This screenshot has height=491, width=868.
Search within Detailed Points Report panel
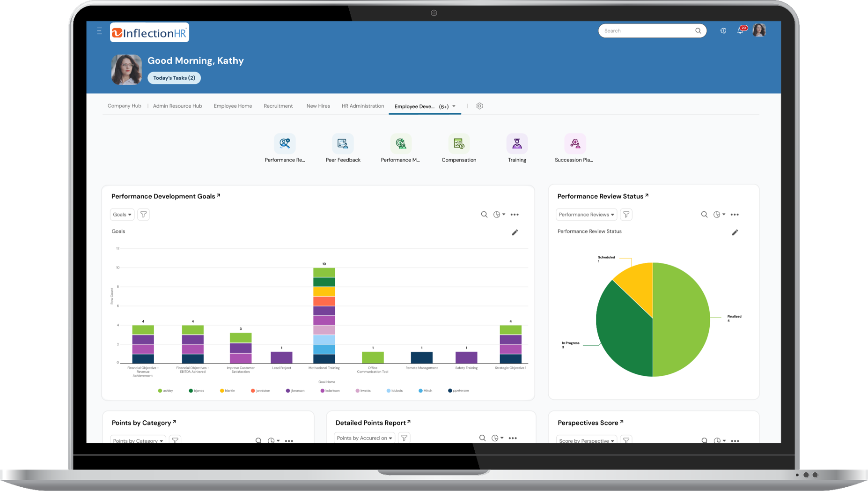click(x=482, y=438)
